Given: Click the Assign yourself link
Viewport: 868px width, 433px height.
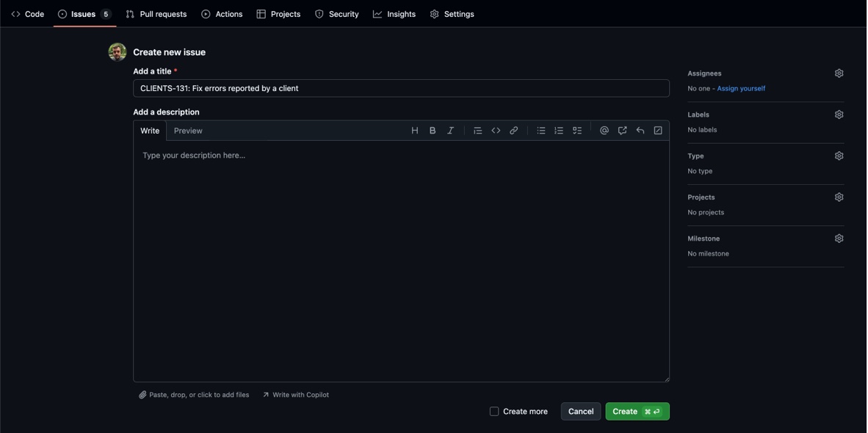Looking at the screenshot, I should 741,89.
